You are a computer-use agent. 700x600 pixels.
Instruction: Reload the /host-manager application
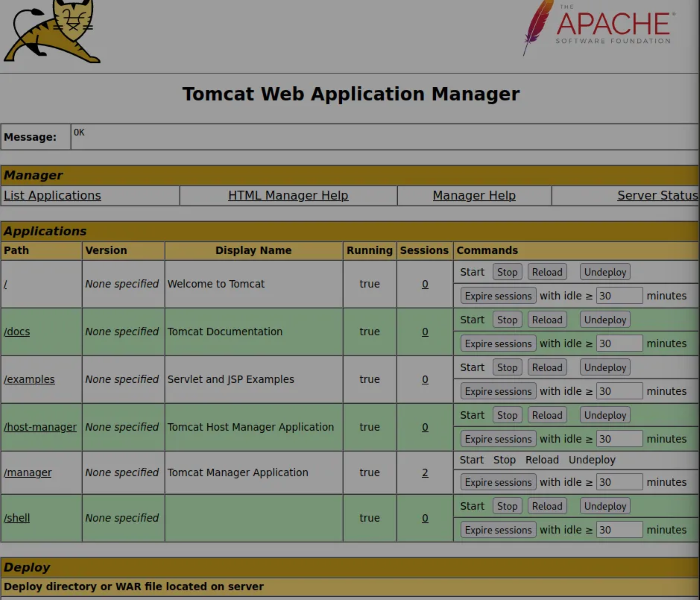click(x=547, y=416)
